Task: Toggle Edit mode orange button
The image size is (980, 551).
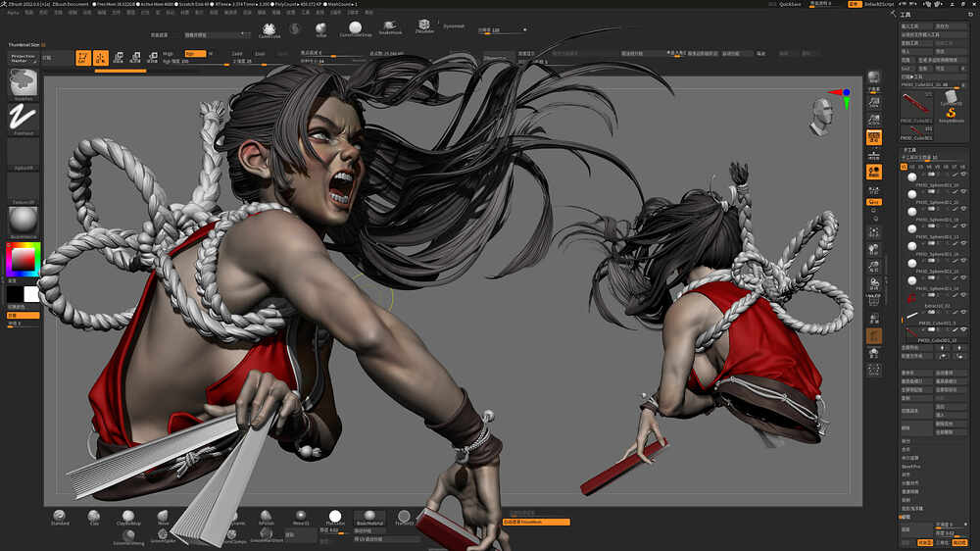Action: point(83,58)
